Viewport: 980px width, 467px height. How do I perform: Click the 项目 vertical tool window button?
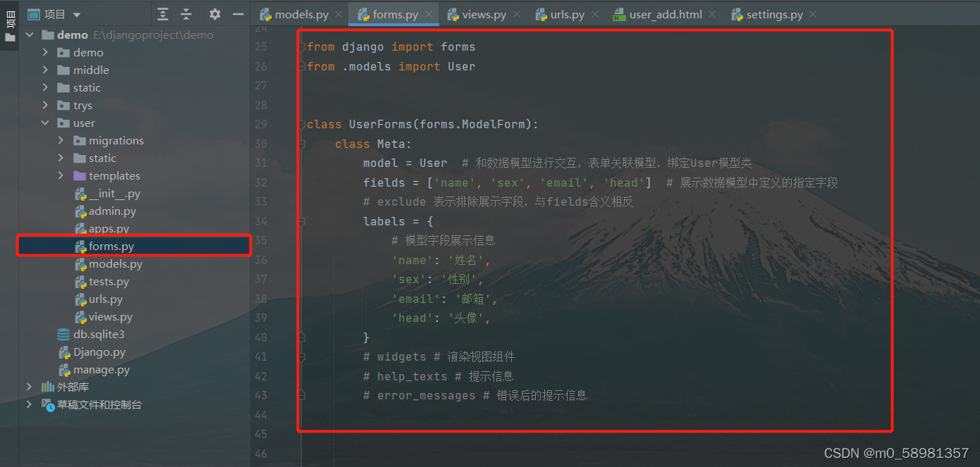click(x=10, y=19)
